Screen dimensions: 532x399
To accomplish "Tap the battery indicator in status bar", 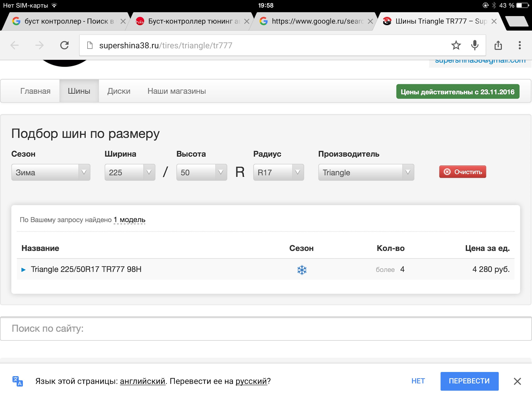I will coord(523,5).
